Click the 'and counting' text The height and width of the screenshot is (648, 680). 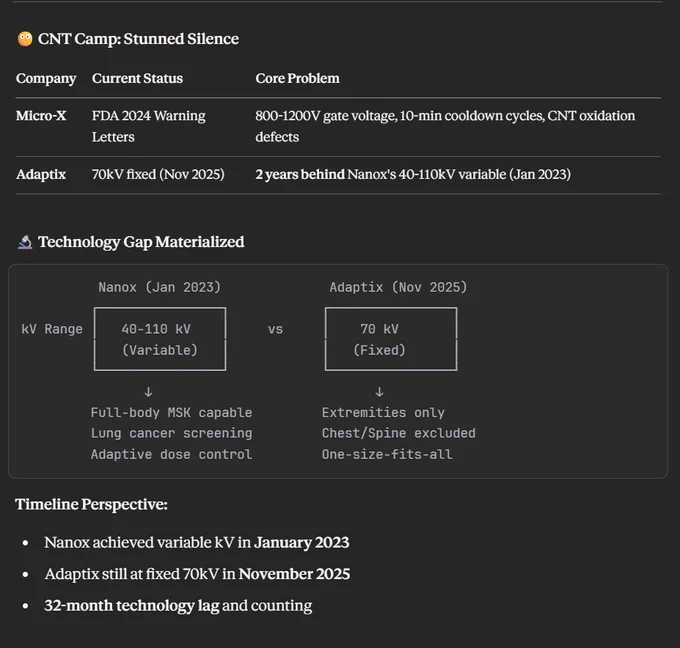coord(267,606)
